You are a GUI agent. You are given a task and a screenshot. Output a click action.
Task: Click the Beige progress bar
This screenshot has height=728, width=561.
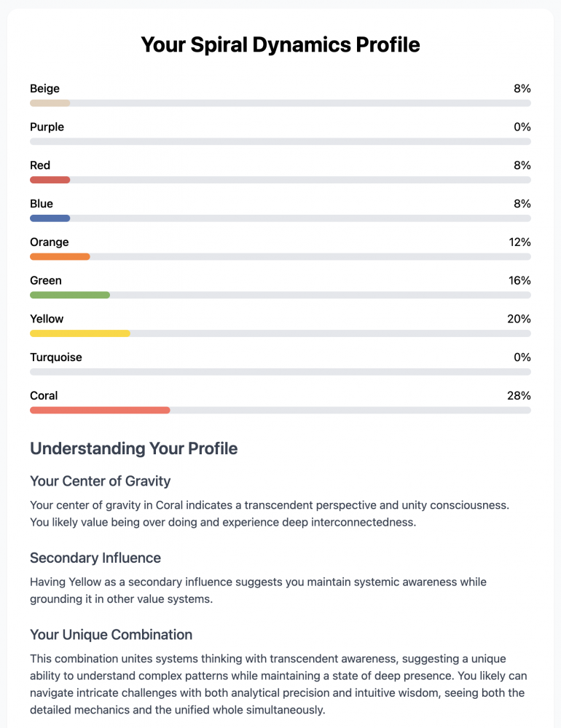pyautogui.click(x=280, y=103)
